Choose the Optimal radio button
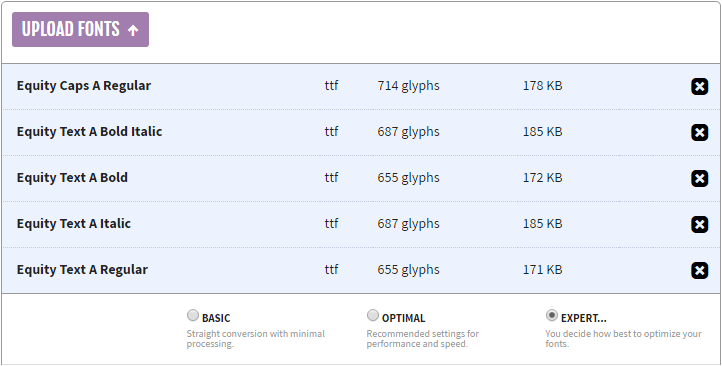Image resolution: width=722 pixels, height=366 pixels. tap(373, 315)
